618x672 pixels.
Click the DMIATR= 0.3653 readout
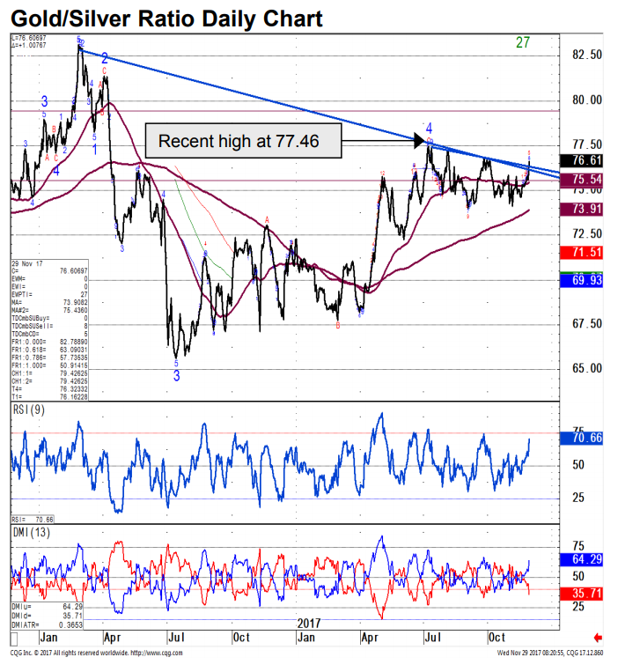pos(48,625)
